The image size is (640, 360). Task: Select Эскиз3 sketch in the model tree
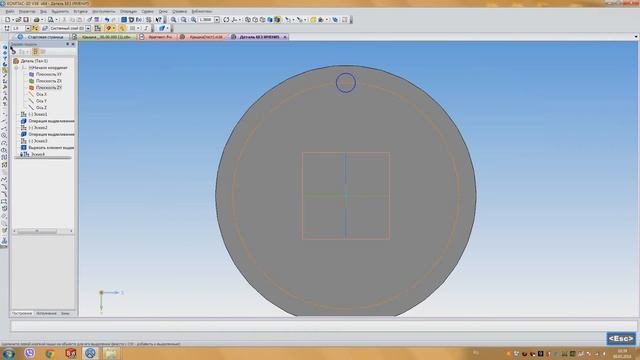(x=34, y=141)
